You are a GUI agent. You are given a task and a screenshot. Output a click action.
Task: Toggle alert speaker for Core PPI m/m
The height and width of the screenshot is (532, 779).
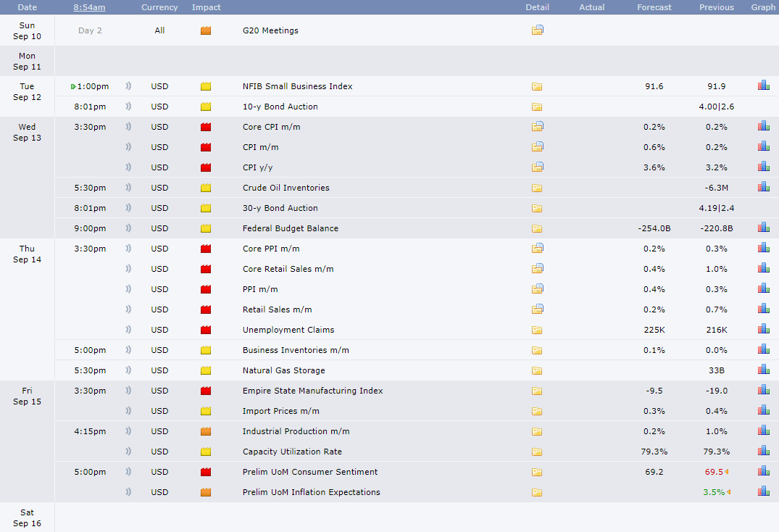[128, 249]
